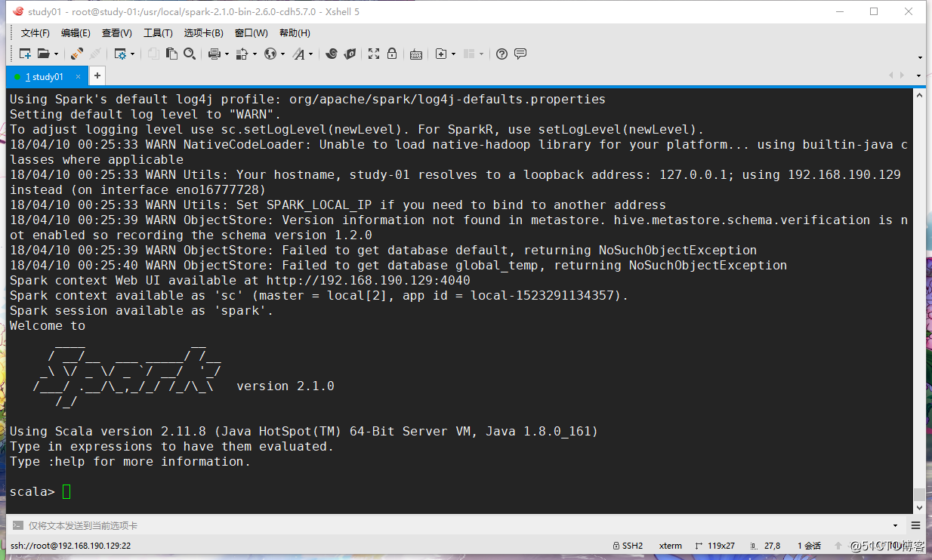Click the http://192.168.190.129:4040 Web UI URL
932x560 pixels.
coord(368,280)
